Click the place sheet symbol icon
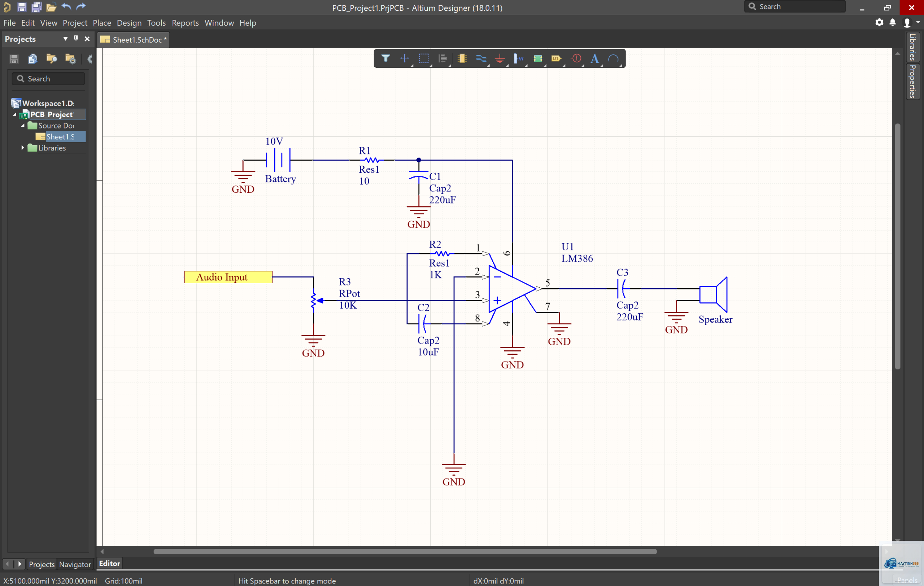The width and height of the screenshot is (924, 586). (x=538, y=59)
